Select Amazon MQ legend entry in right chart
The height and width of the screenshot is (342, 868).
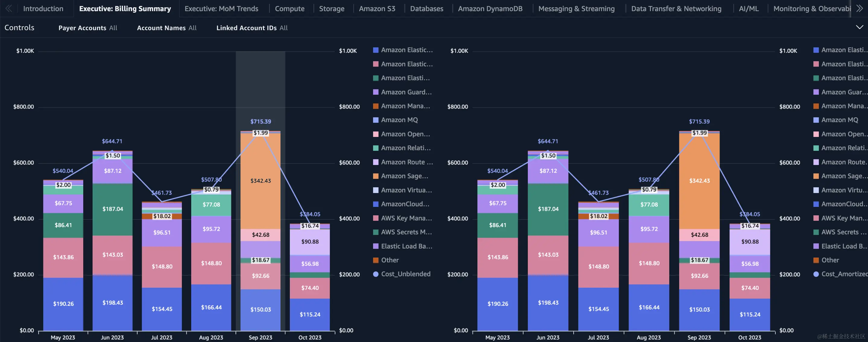[x=839, y=120]
